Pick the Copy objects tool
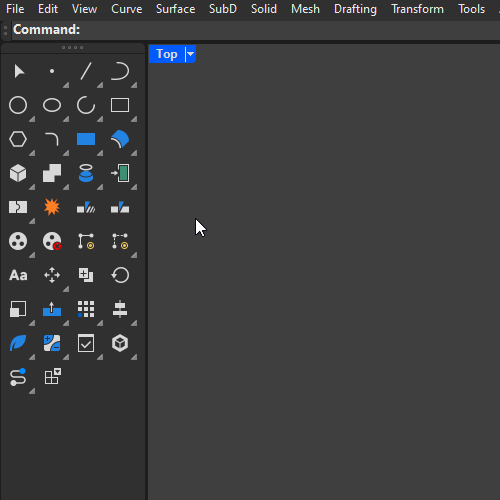500x500 pixels. pos(86,275)
